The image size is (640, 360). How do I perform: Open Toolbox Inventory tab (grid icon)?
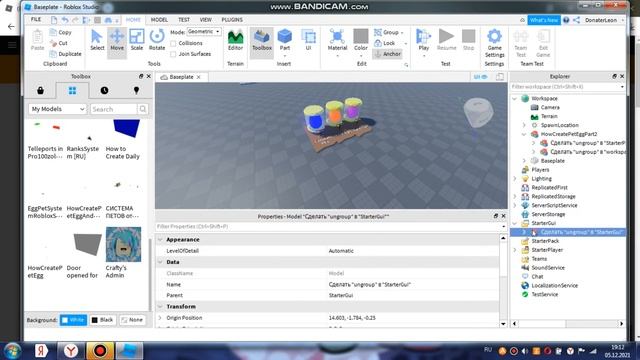pyautogui.click(x=72, y=91)
